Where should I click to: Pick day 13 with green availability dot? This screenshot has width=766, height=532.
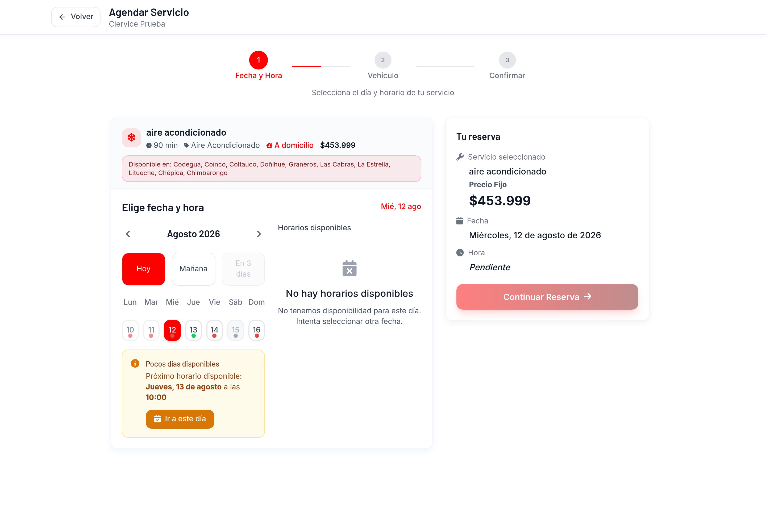pos(193,330)
